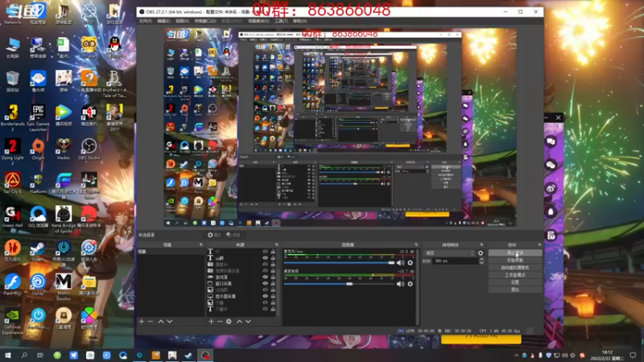Open transition properties gear next to 渐变
This screenshot has width=644, height=362.
coord(481,253)
